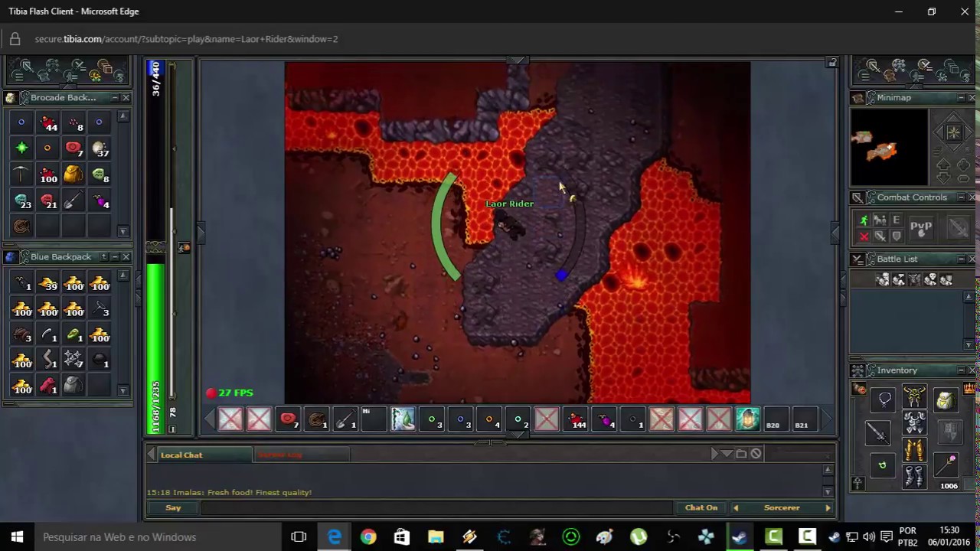Click the green star gem in Brocade Backpack
The image size is (980, 551).
click(x=21, y=148)
